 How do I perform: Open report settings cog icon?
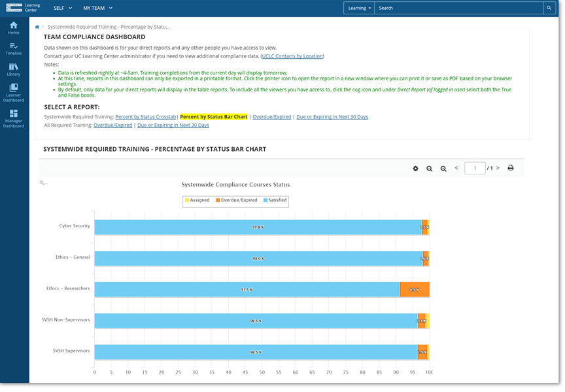(415, 169)
